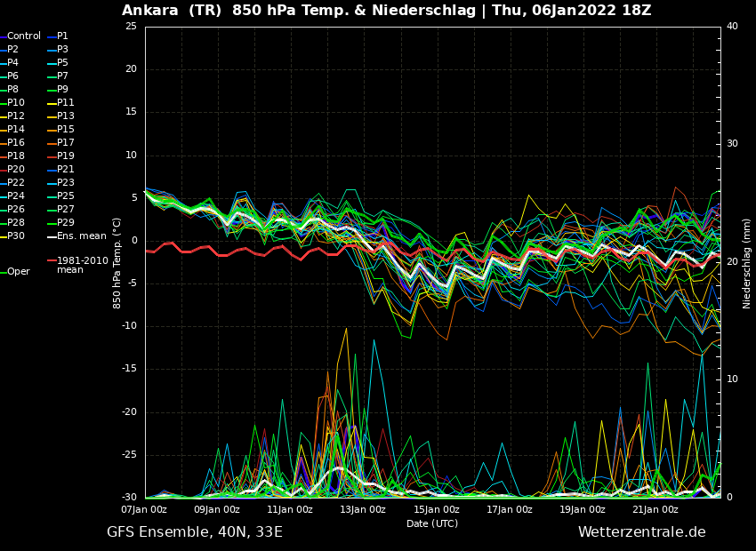Select the '-15' temperature axis tick
This screenshot has width=756, height=551.
[x=129, y=369]
